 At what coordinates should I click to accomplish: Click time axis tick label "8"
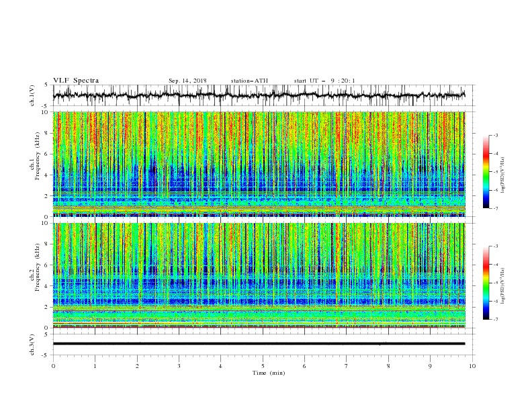pos(388,366)
